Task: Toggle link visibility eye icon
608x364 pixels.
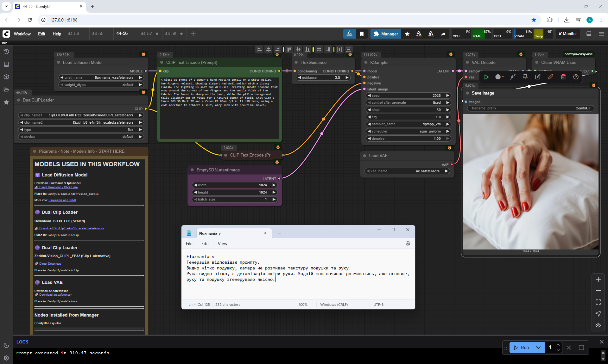Action: tap(598, 325)
